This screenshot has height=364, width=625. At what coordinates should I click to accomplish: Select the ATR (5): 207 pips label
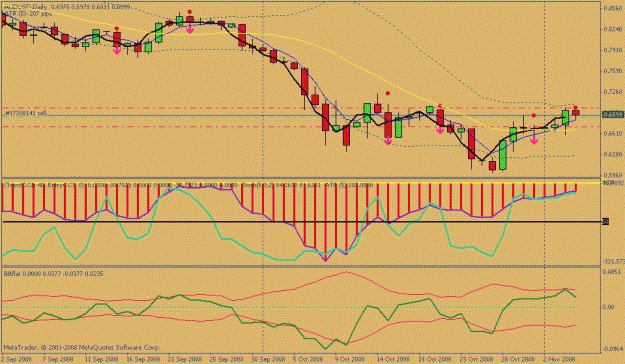[x=28, y=14]
